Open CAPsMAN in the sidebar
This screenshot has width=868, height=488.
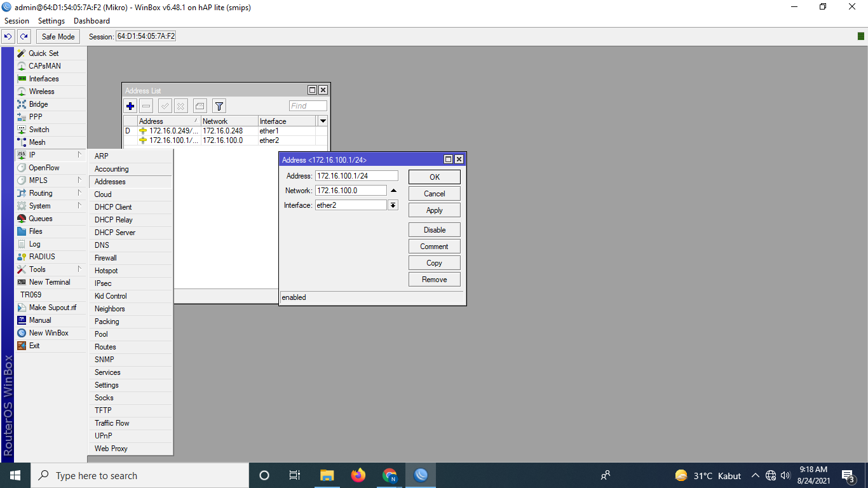pyautogui.click(x=50, y=66)
